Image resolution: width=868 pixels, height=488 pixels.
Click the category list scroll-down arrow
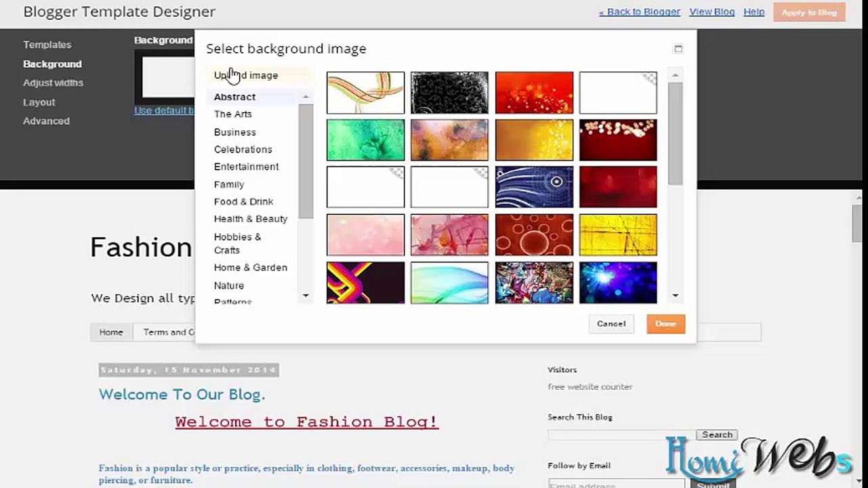[x=306, y=296]
